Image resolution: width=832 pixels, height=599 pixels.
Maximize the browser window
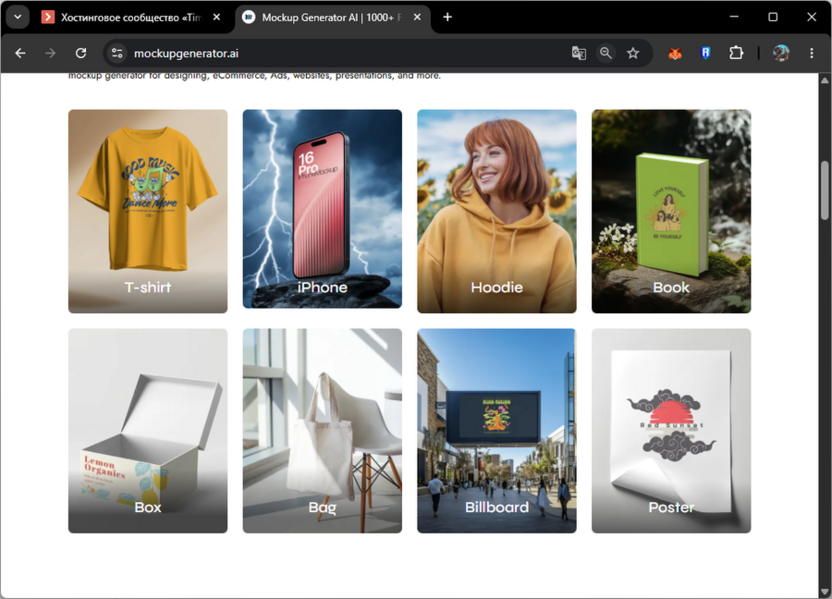[x=773, y=17]
